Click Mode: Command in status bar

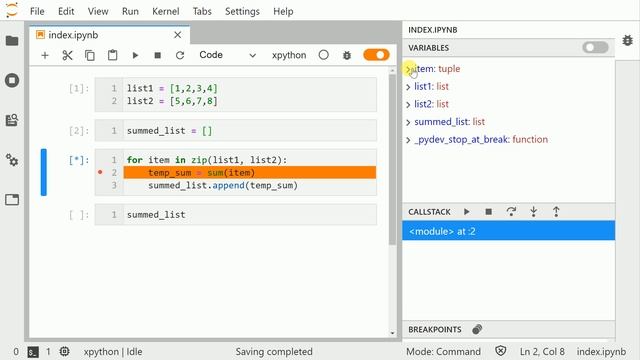[443, 351]
